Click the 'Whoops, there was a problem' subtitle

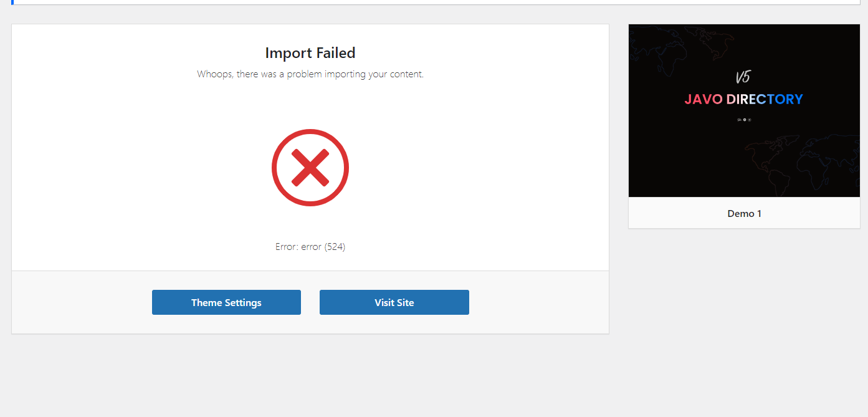pos(310,74)
